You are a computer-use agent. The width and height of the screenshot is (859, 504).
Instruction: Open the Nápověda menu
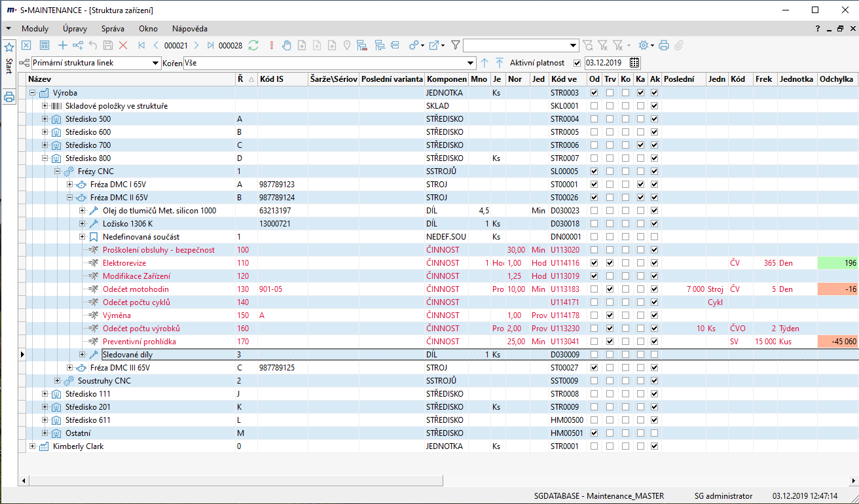pyautogui.click(x=189, y=29)
